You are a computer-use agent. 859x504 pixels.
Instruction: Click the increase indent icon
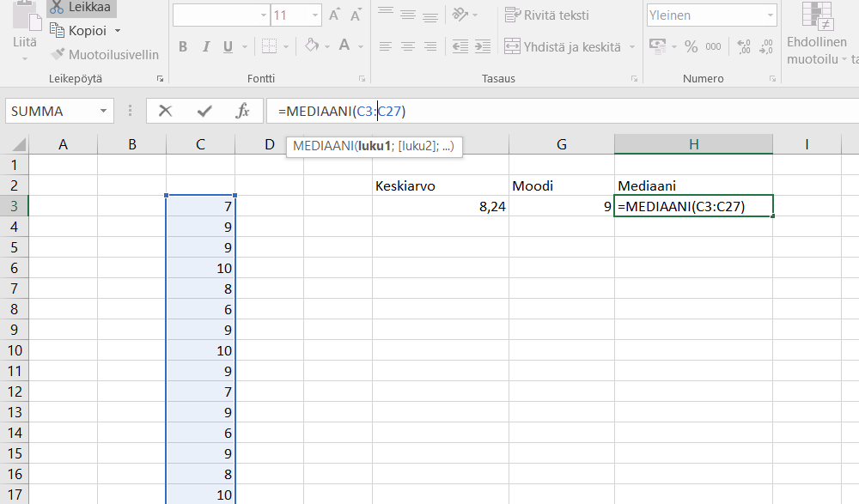pos(484,46)
